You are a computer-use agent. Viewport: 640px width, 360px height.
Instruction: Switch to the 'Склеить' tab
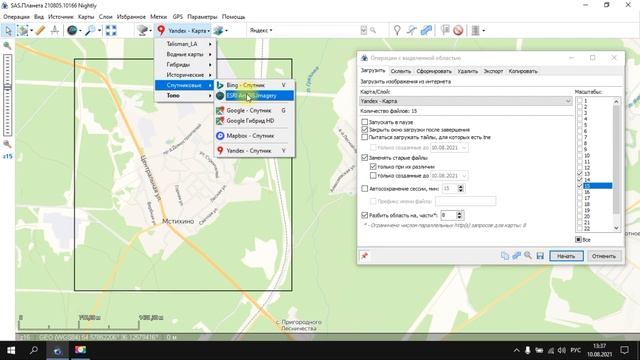click(x=400, y=71)
